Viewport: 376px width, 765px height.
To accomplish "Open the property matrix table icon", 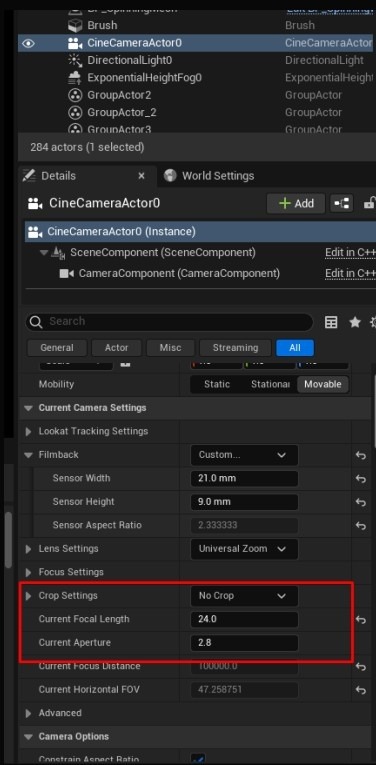I will 331,322.
